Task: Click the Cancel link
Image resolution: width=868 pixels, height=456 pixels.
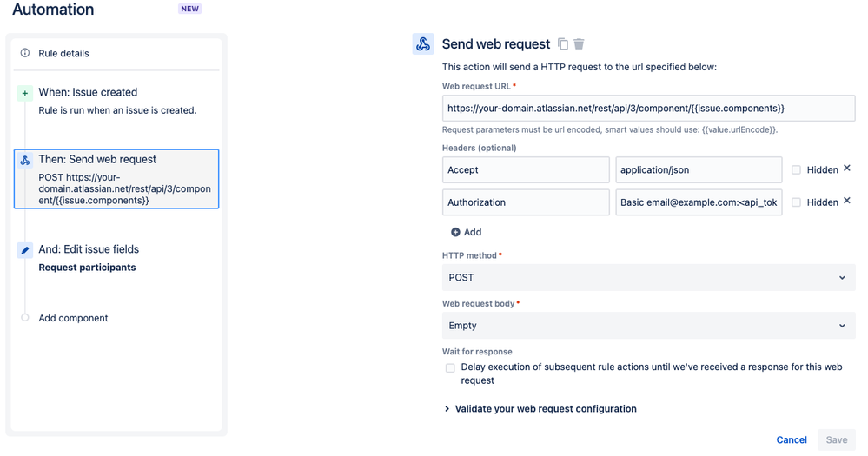Action: click(x=792, y=440)
